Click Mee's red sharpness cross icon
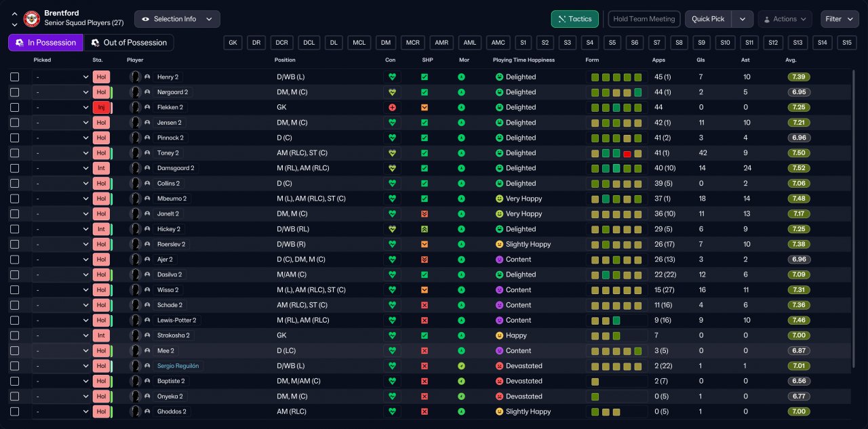The height and width of the screenshot is (429, 868). [425, 350]
